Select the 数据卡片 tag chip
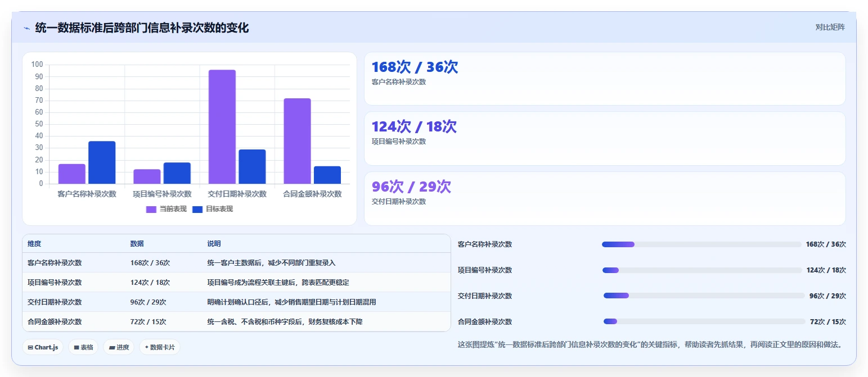868x377 pixels. [x=160, y=347]
